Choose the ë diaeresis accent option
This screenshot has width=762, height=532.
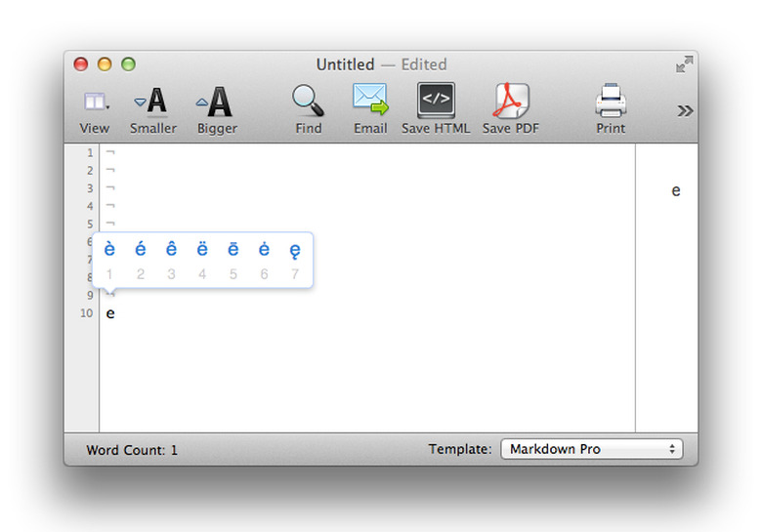pyautogui.click(x=202, y=249)
